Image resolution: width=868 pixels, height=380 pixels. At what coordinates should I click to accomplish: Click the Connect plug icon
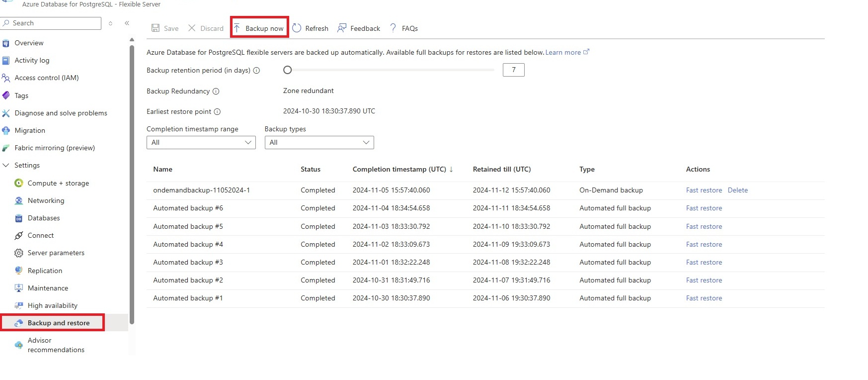click(19, 236)
